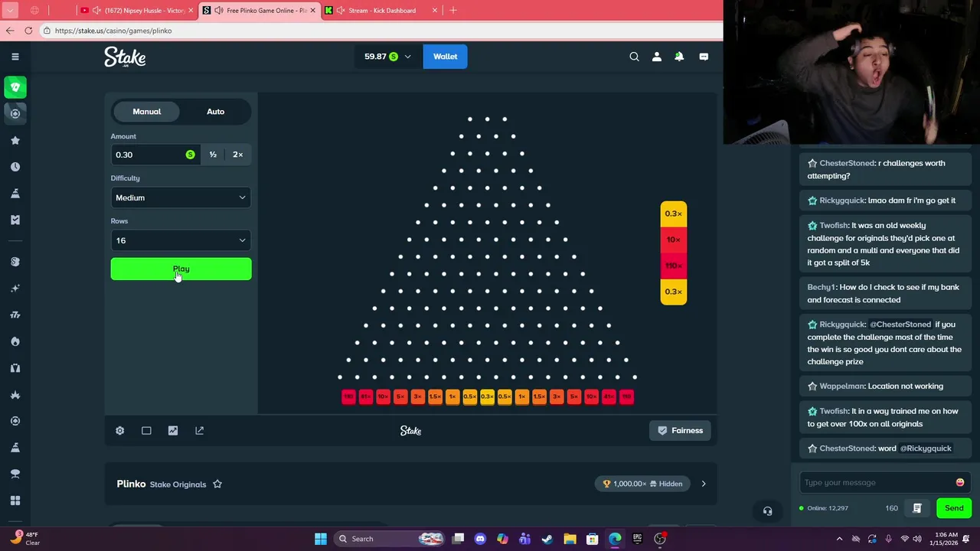Click the green Play button
This screenshot has width=980, height=551.
tap(181, 269)
